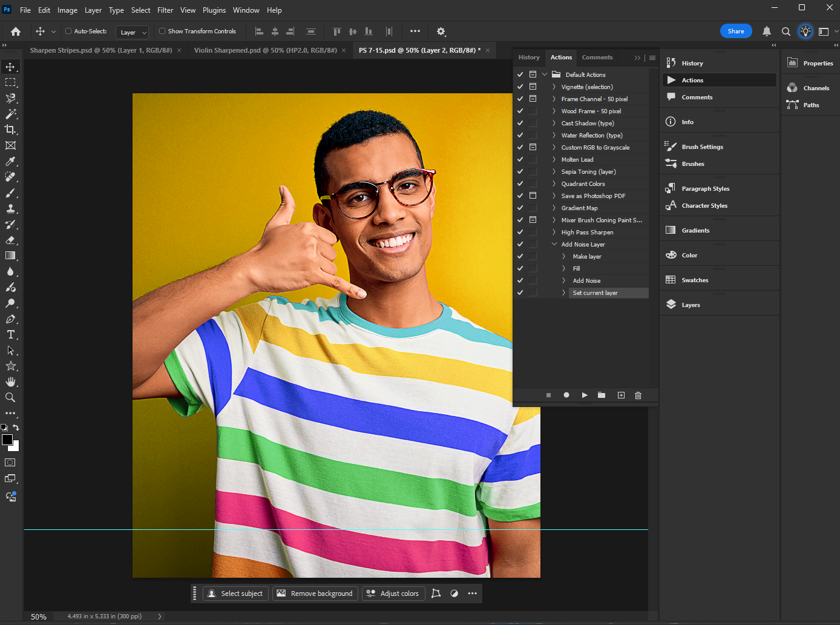Viewport: 840px width, 625px height.
Task: Toggle the checkmark for Sepia Toning action
Action: coord(520,172)
